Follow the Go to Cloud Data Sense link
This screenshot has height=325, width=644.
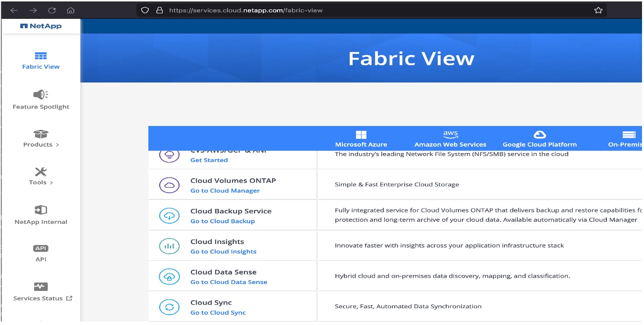click(229, 282)
